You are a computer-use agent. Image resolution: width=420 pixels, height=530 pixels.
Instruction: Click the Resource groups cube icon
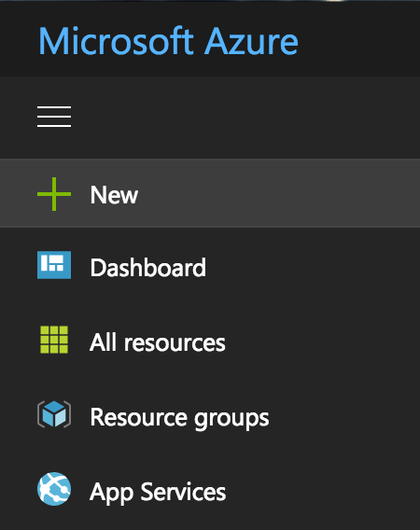coord(54,414)
